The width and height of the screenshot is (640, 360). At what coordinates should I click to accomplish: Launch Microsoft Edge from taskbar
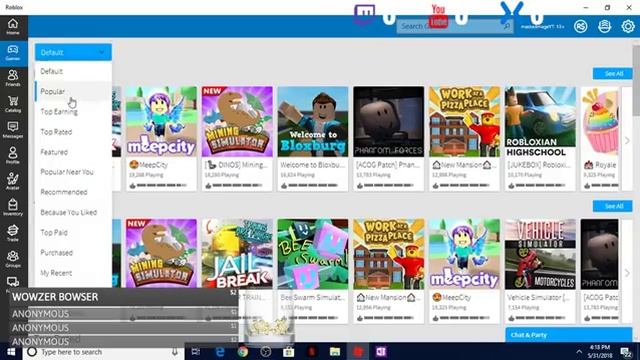point(220,351)
